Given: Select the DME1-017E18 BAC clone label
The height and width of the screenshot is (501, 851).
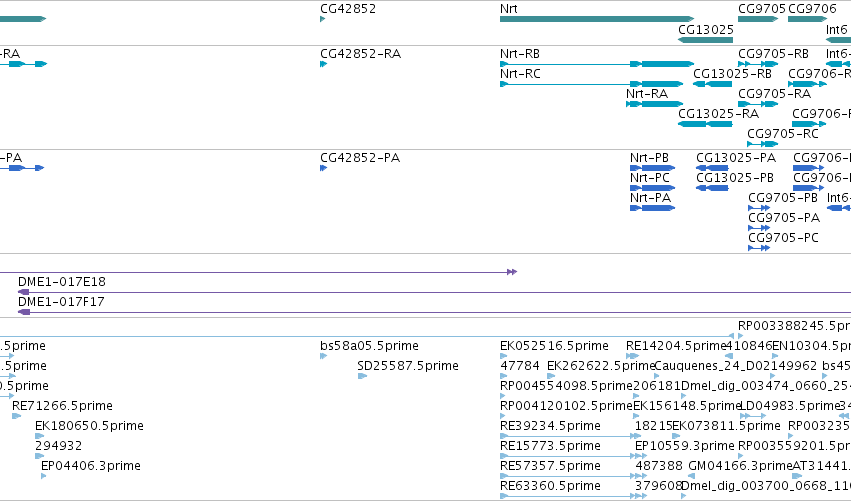Looking at the screenshot, I should [x=62, y=282].
